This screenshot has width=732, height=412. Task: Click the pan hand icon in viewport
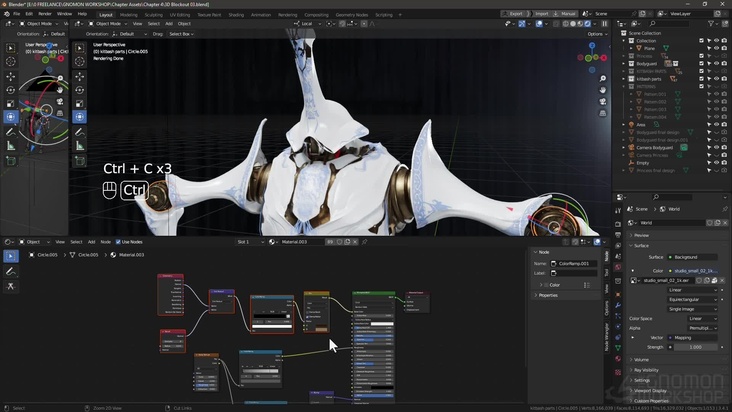(603, 90)
